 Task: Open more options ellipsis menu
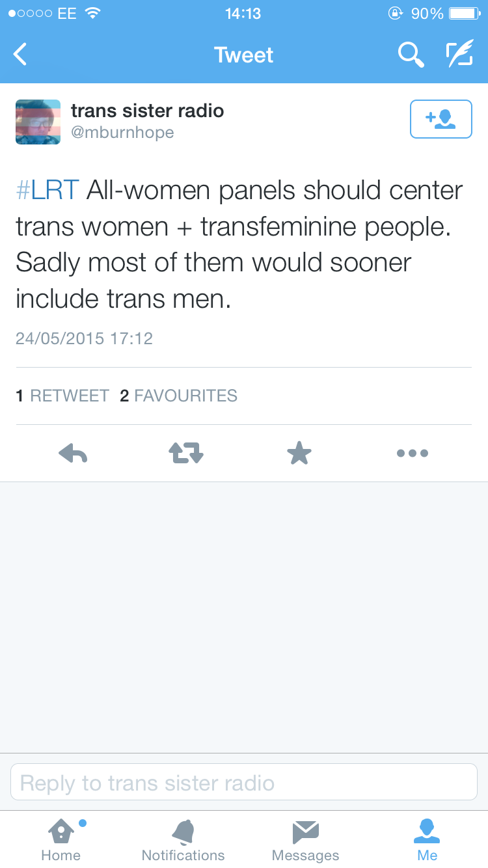tap(413, 453)
